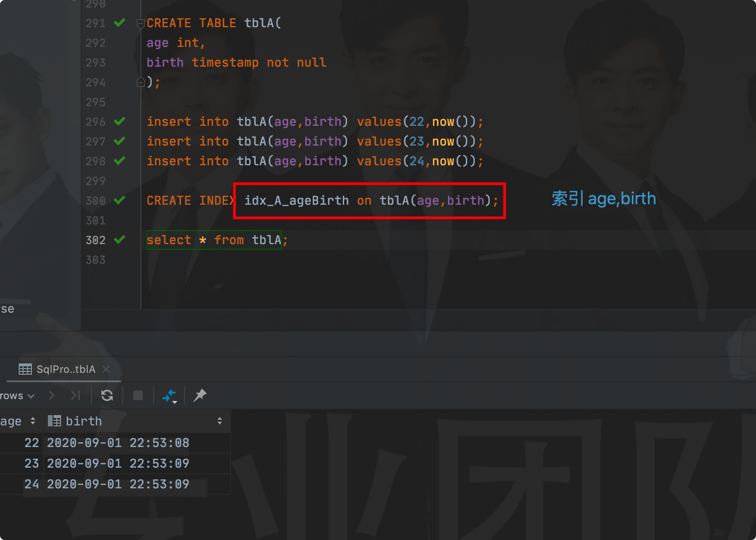
Task: Toggle sort on the birth column
Action: (x=220, y=421)
